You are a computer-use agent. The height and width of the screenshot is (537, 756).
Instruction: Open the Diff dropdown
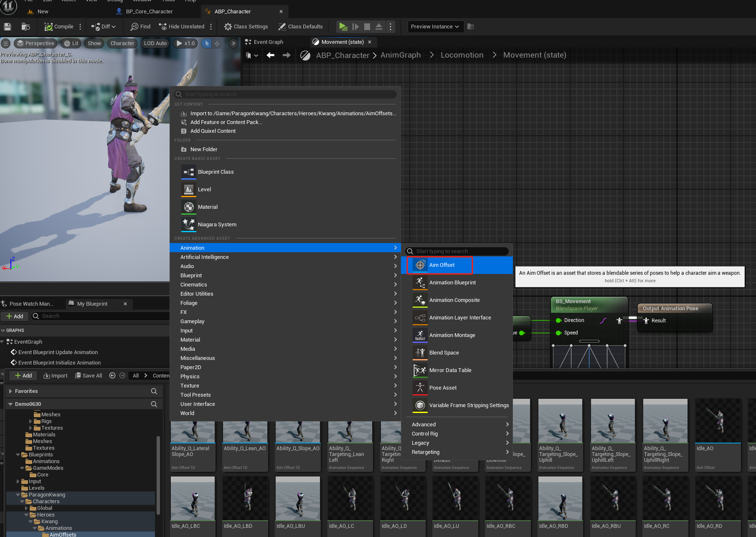click(x=103, y=27)
